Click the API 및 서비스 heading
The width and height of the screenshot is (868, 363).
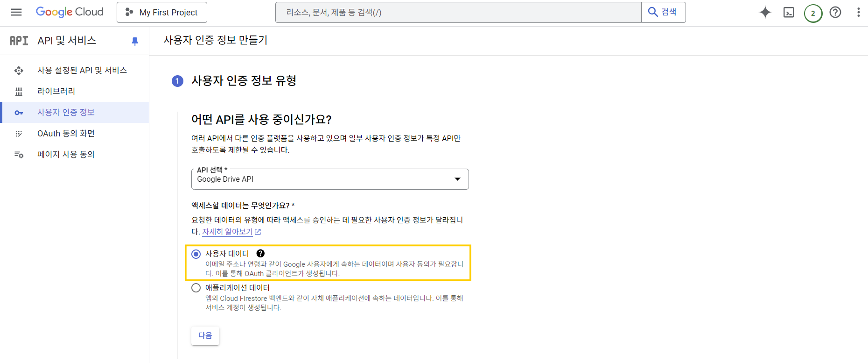(x=67, y=41)
